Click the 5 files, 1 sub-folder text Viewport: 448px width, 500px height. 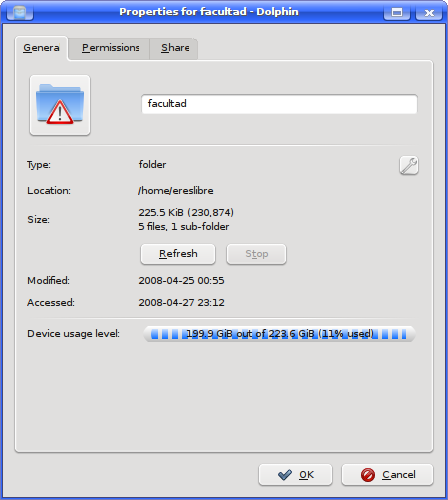(x=184, y=227)
